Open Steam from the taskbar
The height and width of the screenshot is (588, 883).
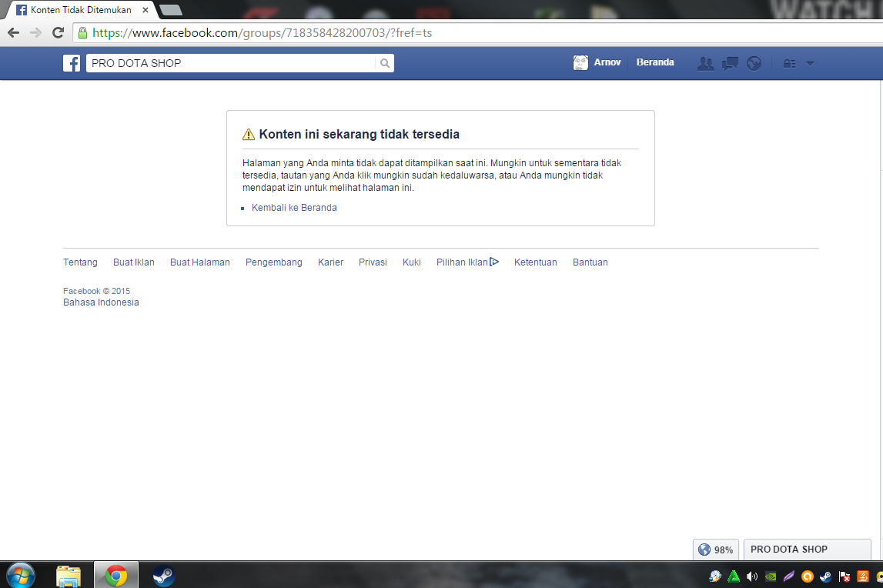163,576
